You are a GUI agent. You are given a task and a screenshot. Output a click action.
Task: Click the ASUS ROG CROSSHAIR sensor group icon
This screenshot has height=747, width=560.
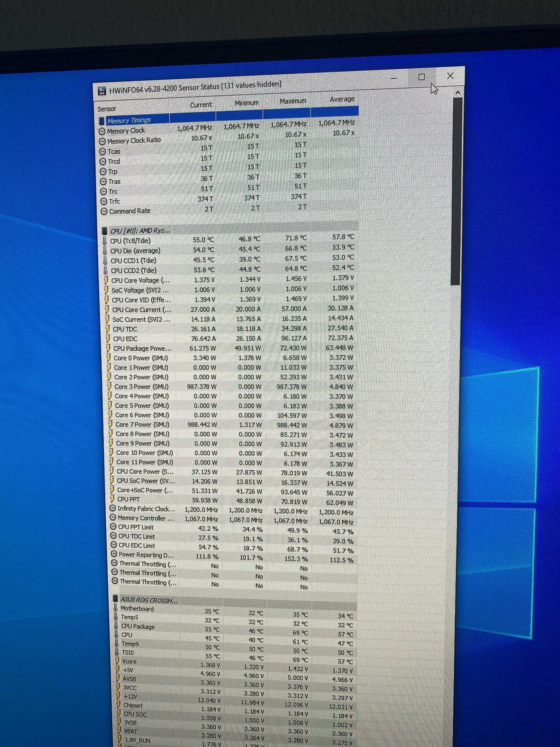point(115,599)
